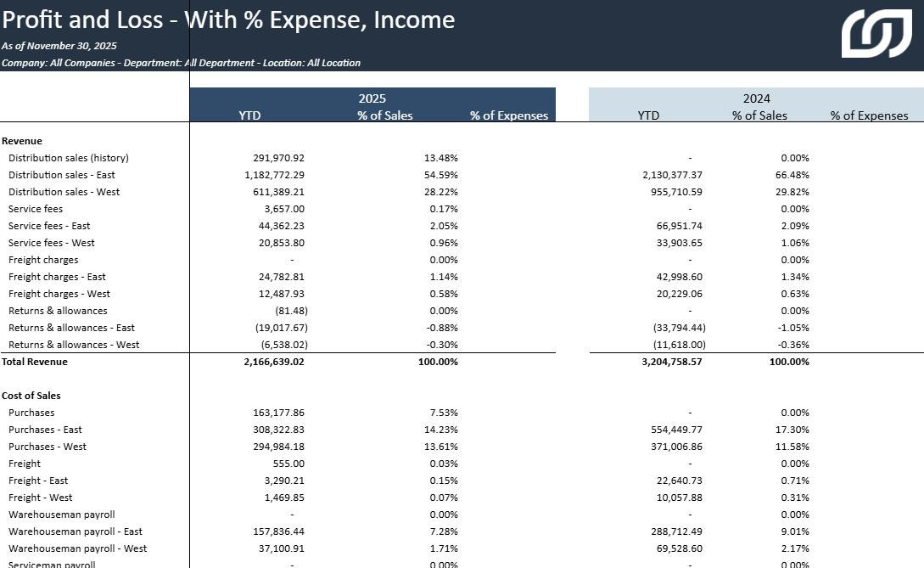Click the 'As of November 30, 2025' date line
924x568 pixels.
coord(59,46)
